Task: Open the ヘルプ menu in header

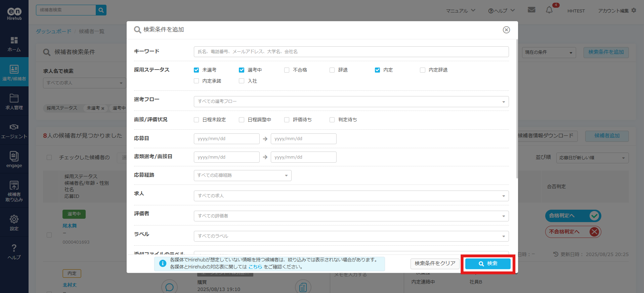Action: (501, 11)
